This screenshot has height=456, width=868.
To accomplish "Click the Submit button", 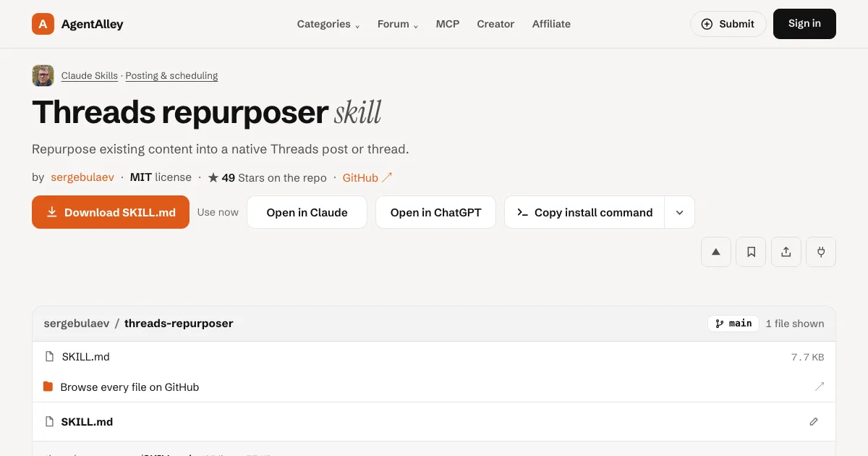I will (x=728, y=24).
